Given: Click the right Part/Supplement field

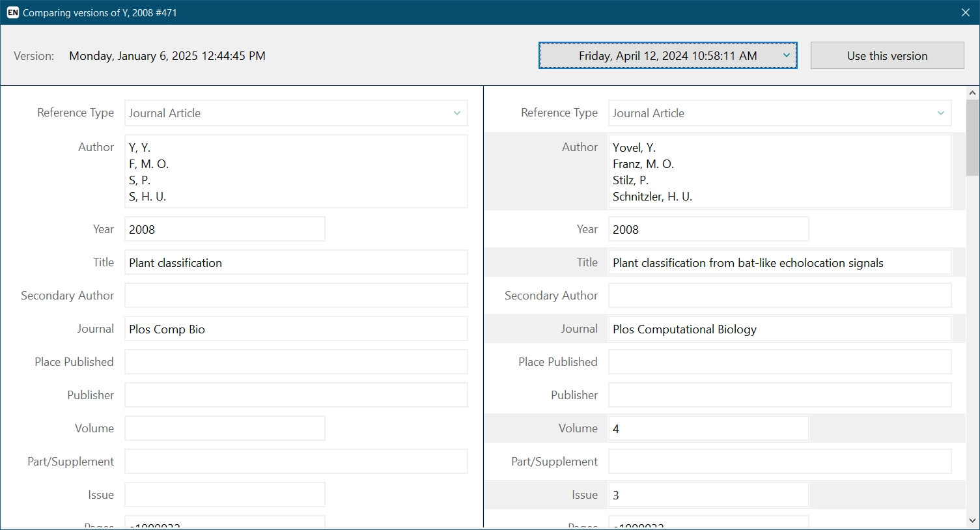Looking at the screenshot, I should pyautogui.click(x=780, y=462).
